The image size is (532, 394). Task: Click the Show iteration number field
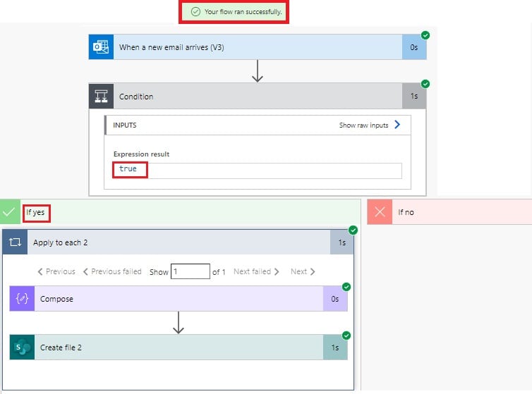[x=191, y=271]
